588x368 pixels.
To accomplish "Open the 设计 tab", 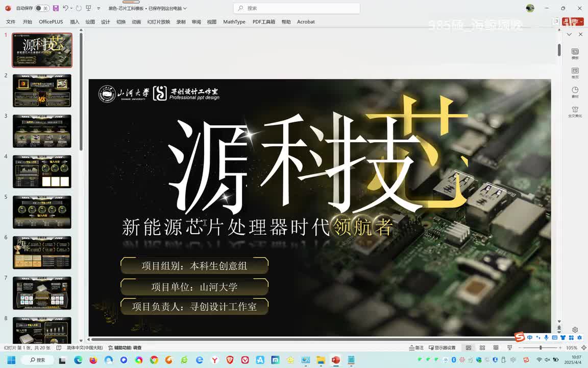I will coord(105,22).
